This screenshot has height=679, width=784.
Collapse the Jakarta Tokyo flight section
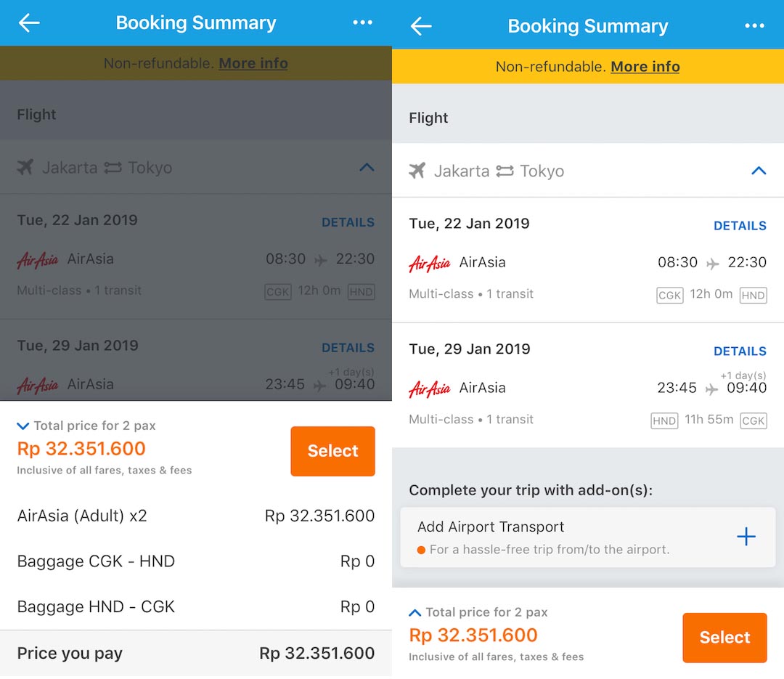pos(759,171)
